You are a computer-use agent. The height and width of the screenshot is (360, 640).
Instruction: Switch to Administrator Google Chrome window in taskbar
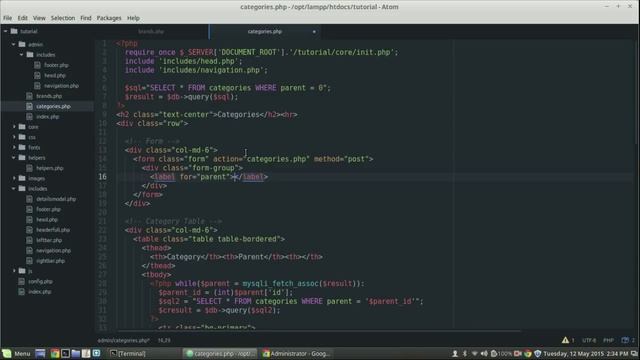297,353
